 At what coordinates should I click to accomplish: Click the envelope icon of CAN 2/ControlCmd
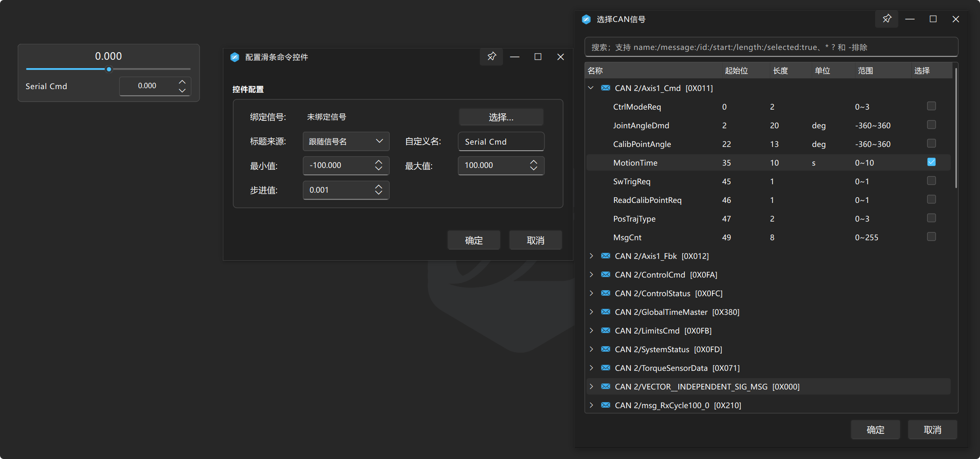tap(606, 274)
